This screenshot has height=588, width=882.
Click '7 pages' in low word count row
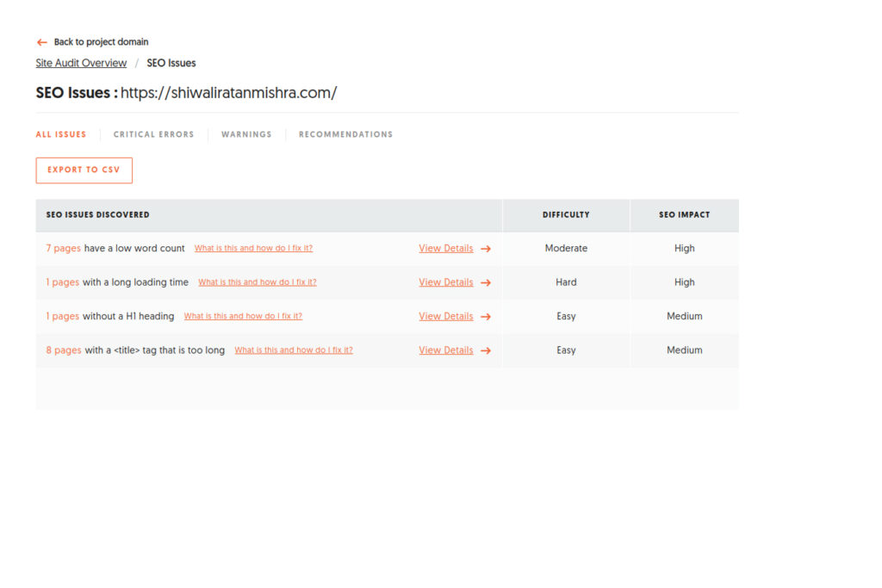(x=64, y=249)
